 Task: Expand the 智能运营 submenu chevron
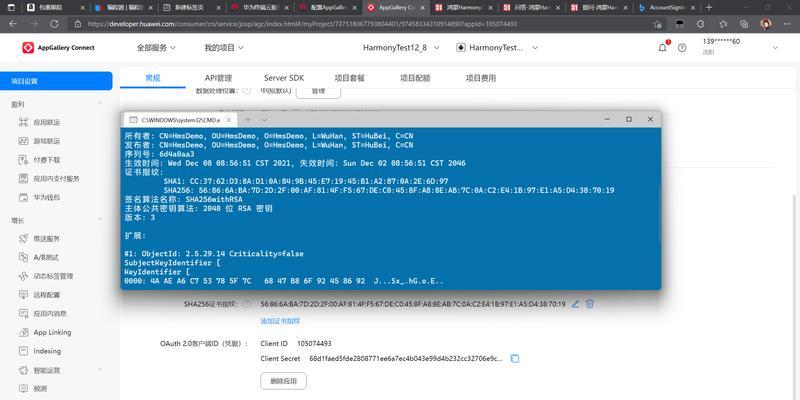tap(99, 370)
